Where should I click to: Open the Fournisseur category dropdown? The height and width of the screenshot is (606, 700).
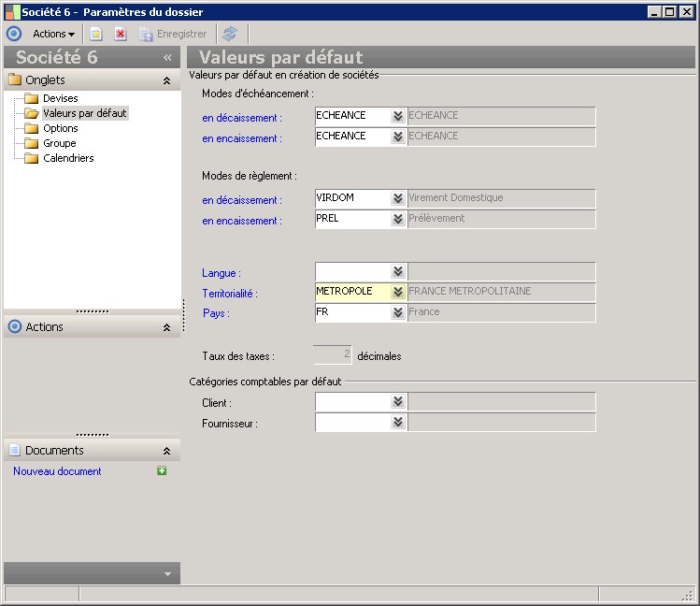[x=398, y=422]
